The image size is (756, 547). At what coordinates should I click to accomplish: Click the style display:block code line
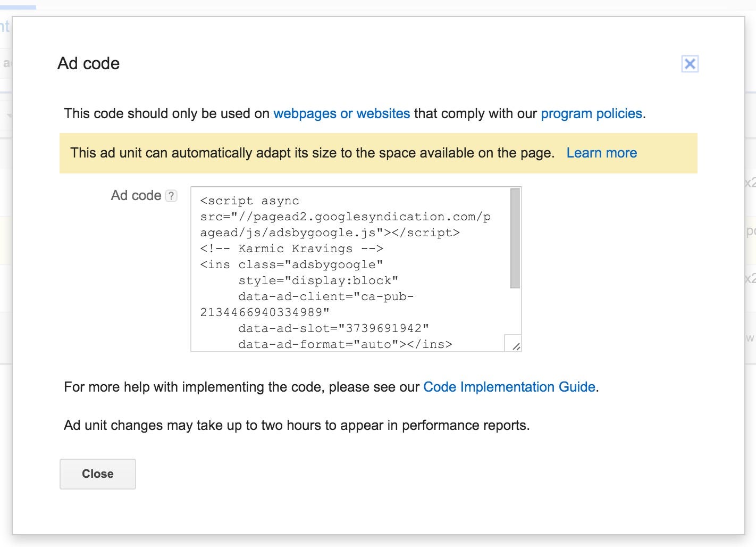318,280
